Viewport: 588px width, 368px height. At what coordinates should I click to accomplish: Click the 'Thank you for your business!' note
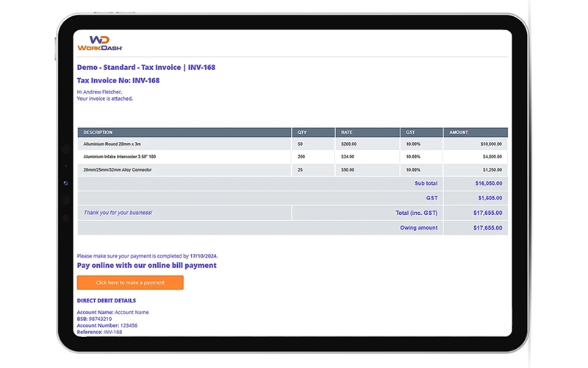click(118, 213)
